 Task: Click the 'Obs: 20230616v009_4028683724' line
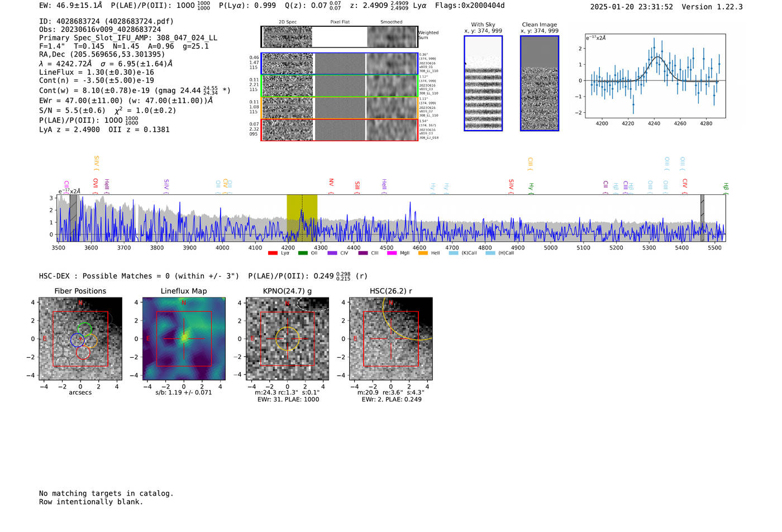[100, 30]
